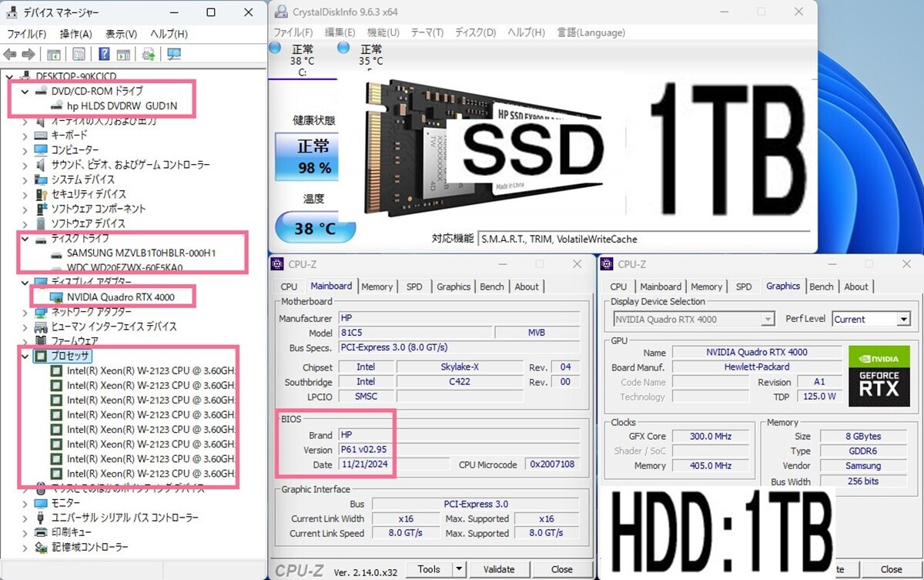The image size is (924, 580).
Task: Open the 言語(Language) menu in CrystalDiskInfo
Action: (591, 32)
